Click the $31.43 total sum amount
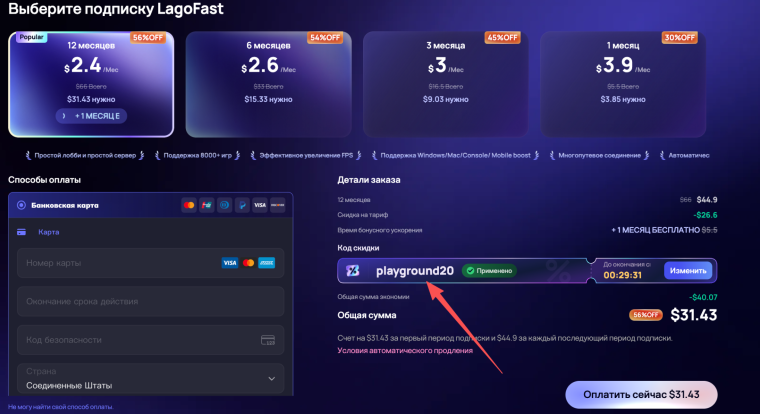This screenshot has width=760, height=414. click(694, 315)
